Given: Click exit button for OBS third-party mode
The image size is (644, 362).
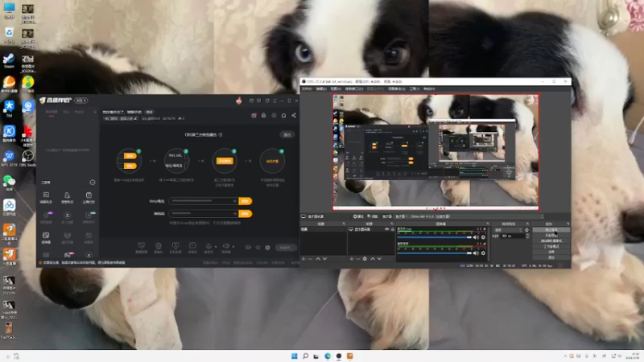Looking at the screenshot, I should click(x=287, y=134).
